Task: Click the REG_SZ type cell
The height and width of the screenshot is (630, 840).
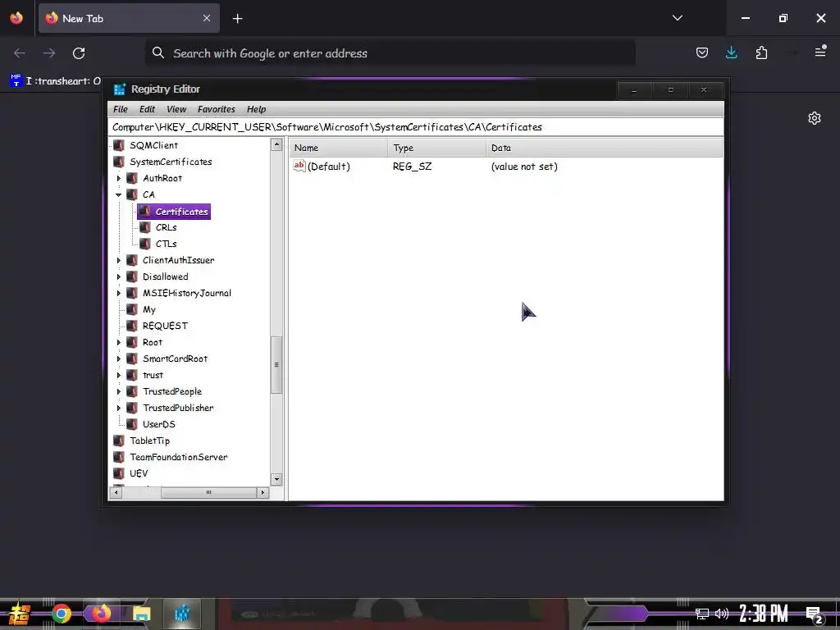Action: tap(412, 167)
